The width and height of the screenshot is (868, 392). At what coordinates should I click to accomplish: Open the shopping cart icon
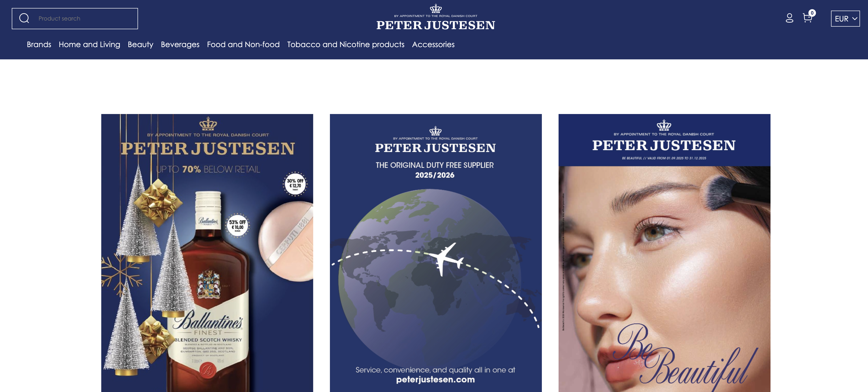point(807,18)
